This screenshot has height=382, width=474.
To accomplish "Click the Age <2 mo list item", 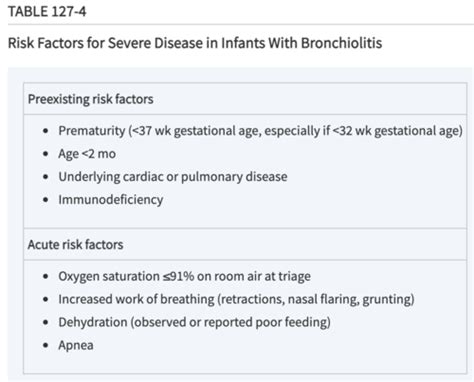I will pos(87,154).
